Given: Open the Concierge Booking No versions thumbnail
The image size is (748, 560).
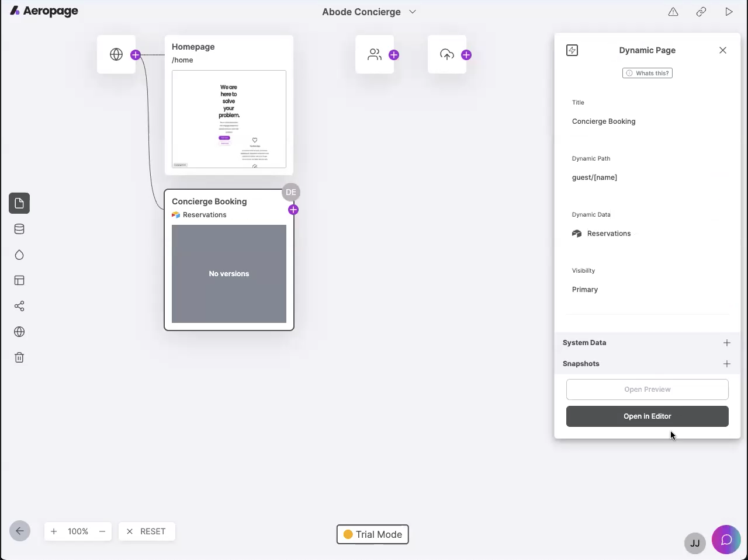Looking at the screenshot, I should [x=229, y=274].
